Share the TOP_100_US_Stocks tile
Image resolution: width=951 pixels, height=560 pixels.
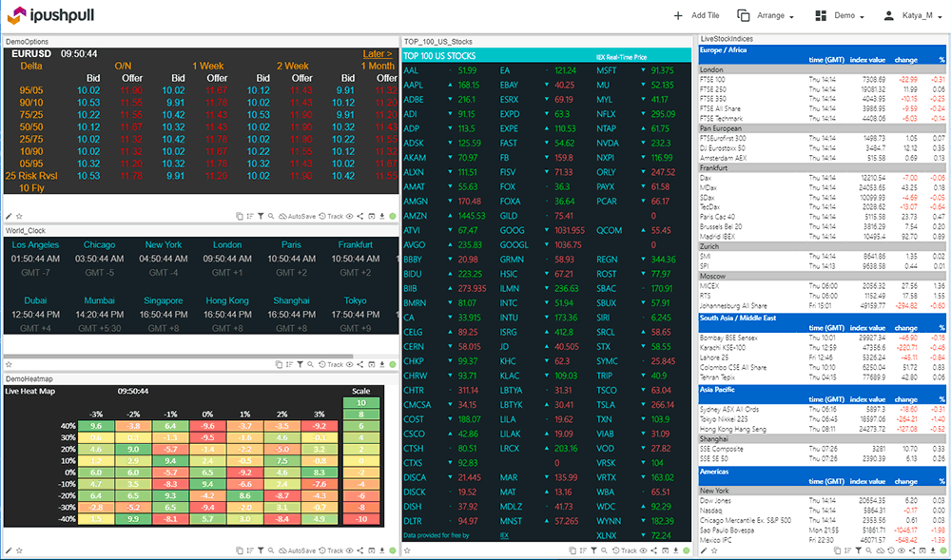(654, 550)
